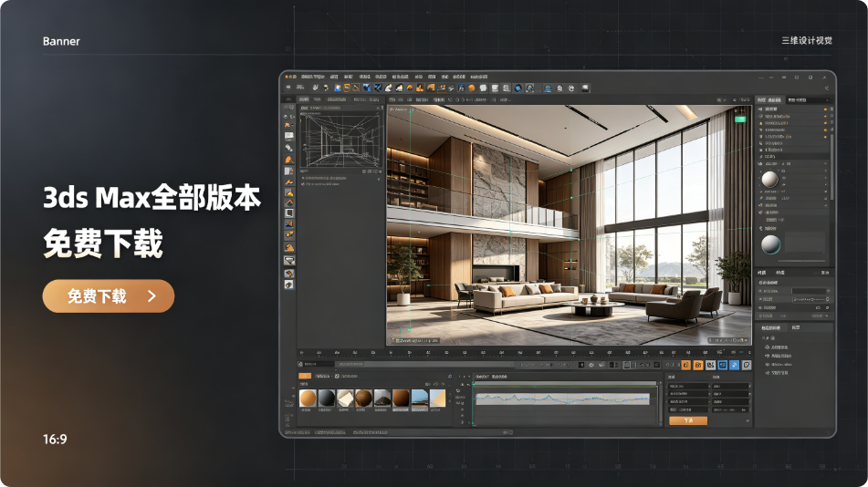Select the orange sphere material thumbnail
The width and height of the screenshot is (868, 487).
pos(308,398)
